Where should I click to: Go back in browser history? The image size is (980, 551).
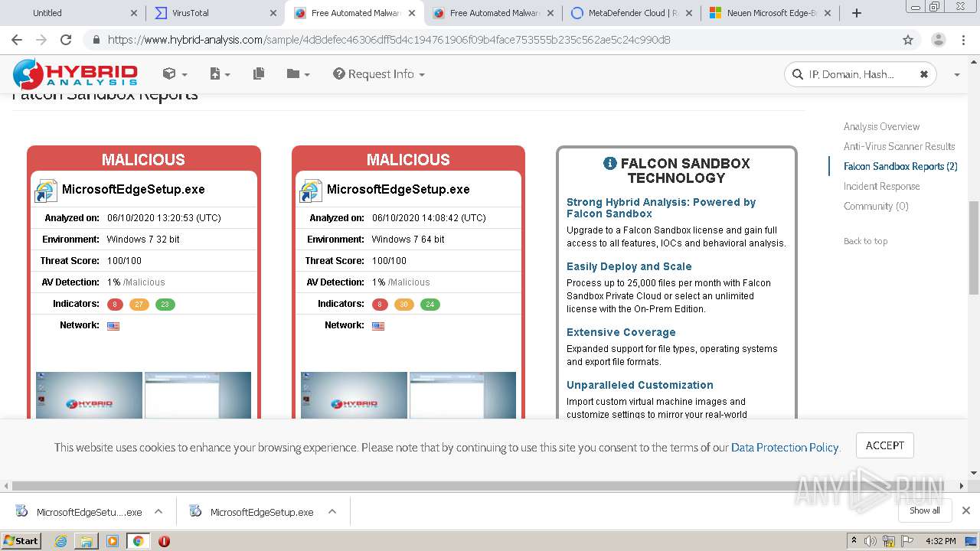17,40
